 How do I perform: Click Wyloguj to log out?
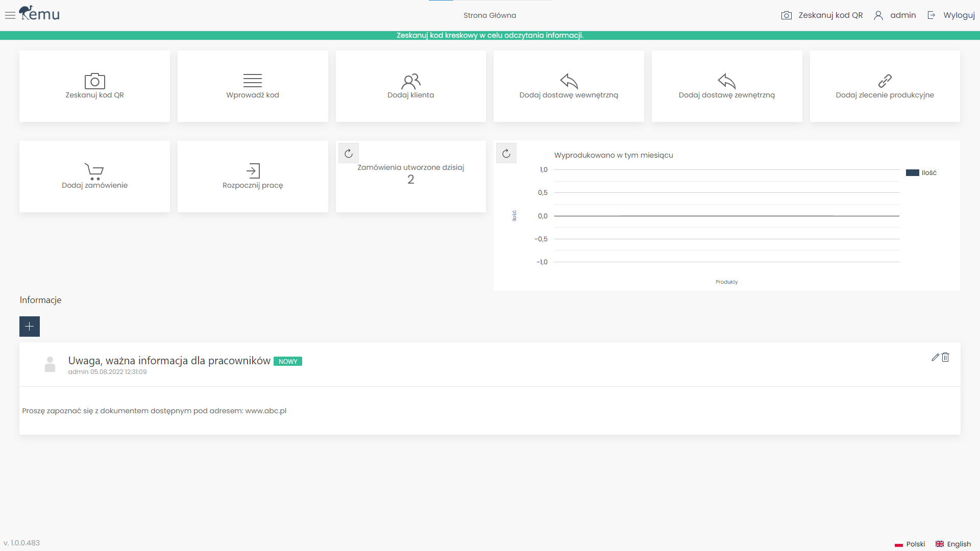pyautogui.click(x=960, y=15)
